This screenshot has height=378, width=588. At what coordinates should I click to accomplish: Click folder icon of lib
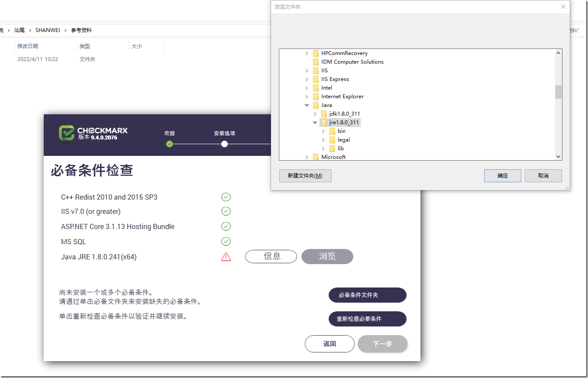tap(332, 149)
